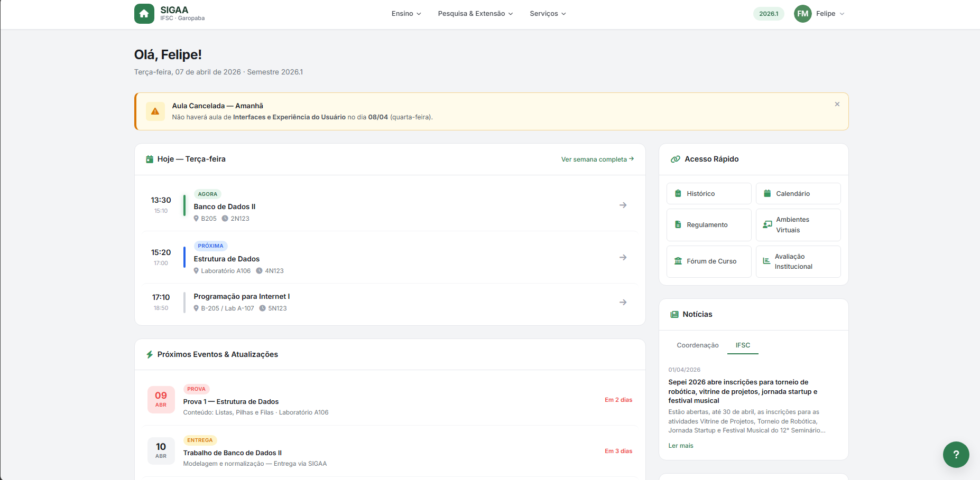Click the Notícias newspaper icon
Viewport: 980px width, 480px height.
674,314
